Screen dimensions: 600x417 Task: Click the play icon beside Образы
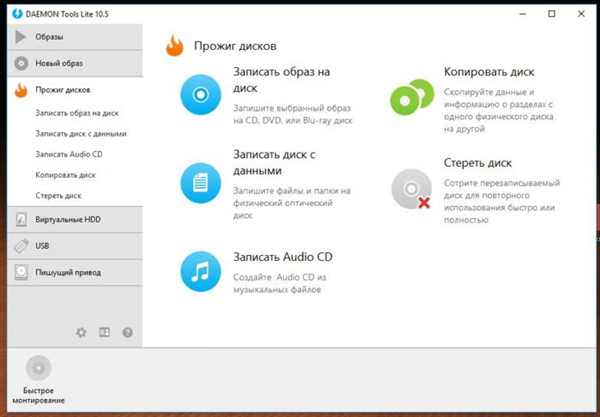click(20, 37)
